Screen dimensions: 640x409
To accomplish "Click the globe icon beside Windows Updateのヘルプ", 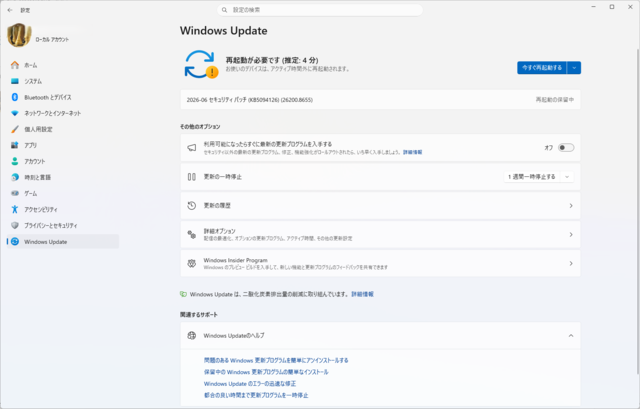I will click(191, 336).
